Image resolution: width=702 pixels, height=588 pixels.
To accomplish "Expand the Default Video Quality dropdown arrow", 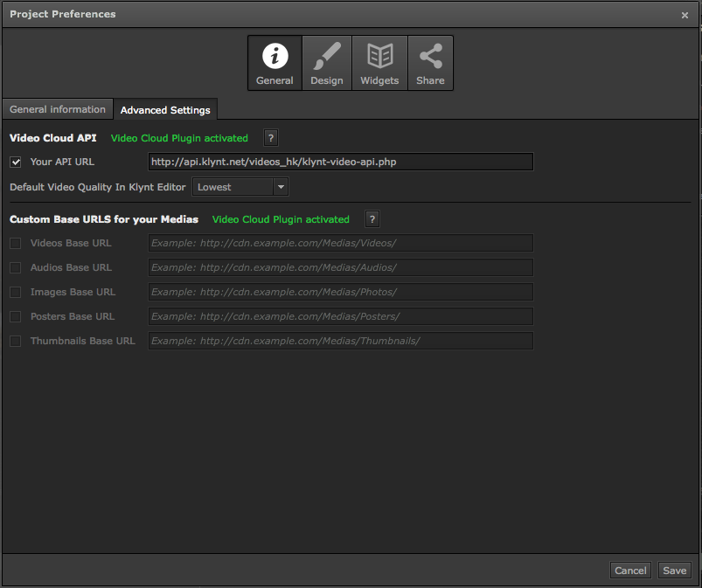I will click(x=281, y=187).
